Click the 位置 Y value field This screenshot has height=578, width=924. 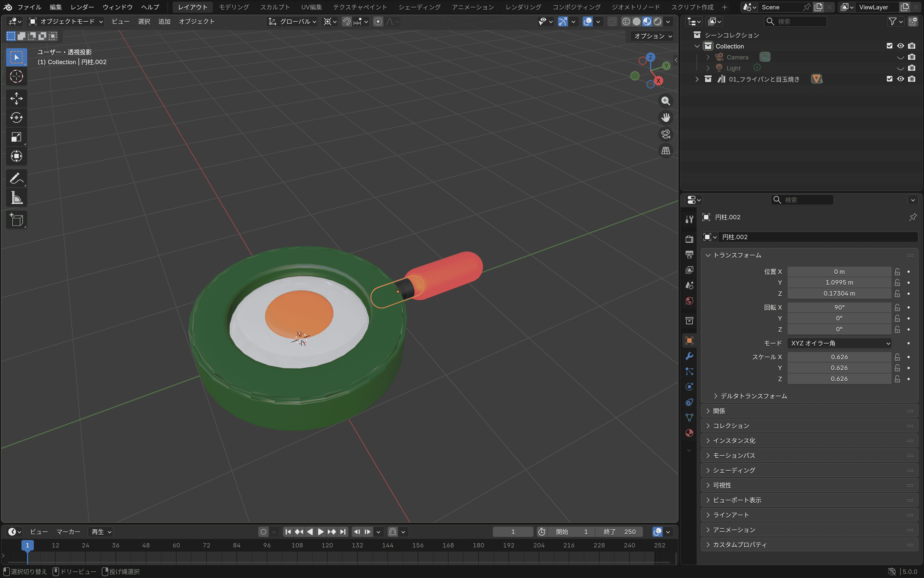(x=839, y=282)
